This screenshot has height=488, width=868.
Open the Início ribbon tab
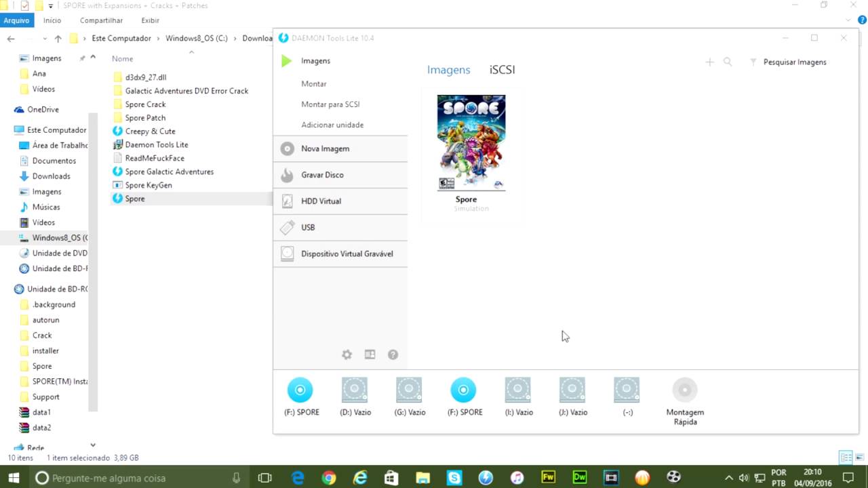52,20
